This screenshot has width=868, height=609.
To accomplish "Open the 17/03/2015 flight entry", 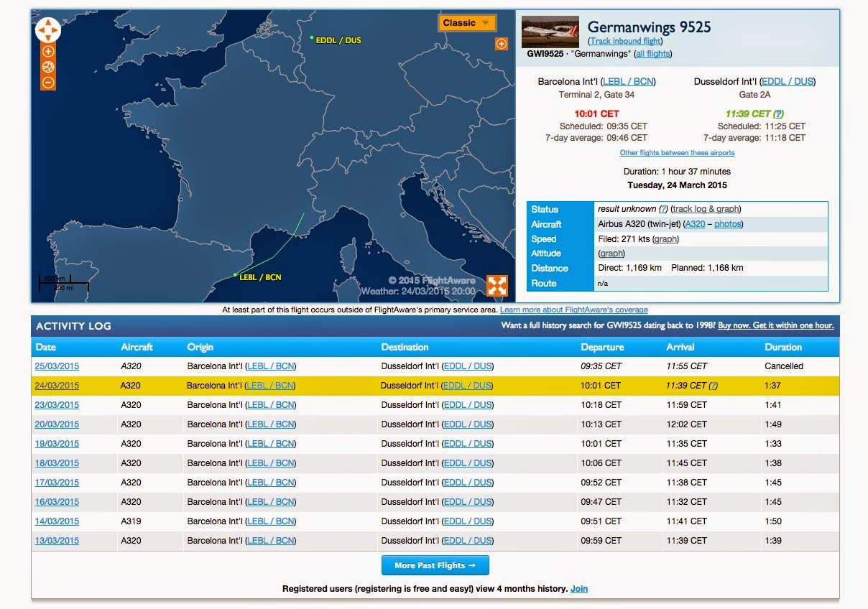I will coord(57,483).
